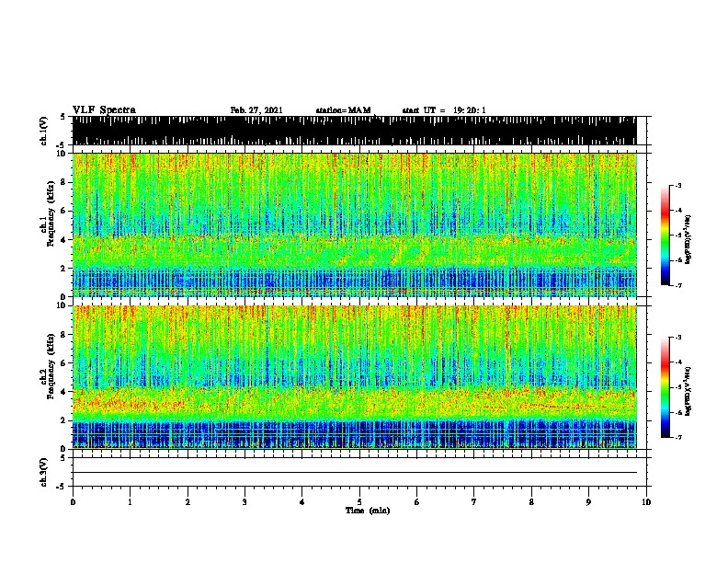Click the log(PSD) units label beside ch.2 color bar
The height and width of the screenshot is (563, 728).
coord(688,391)
